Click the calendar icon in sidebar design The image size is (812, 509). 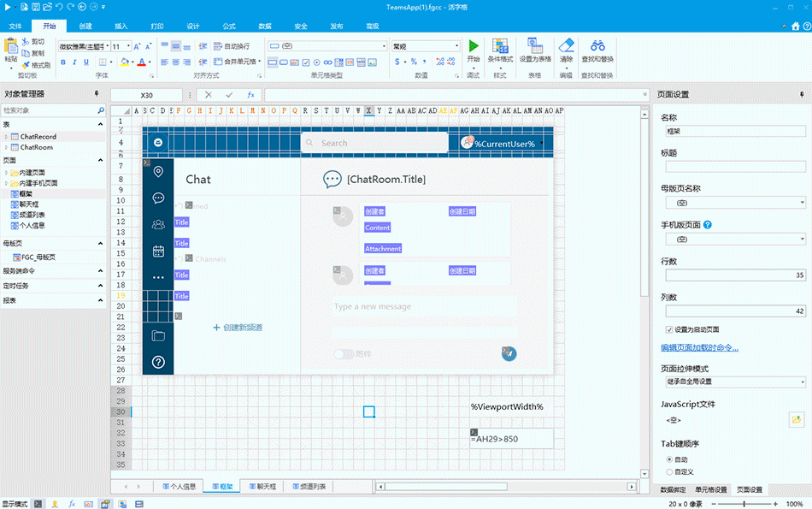pyautogui.click(x=158, y=251)
